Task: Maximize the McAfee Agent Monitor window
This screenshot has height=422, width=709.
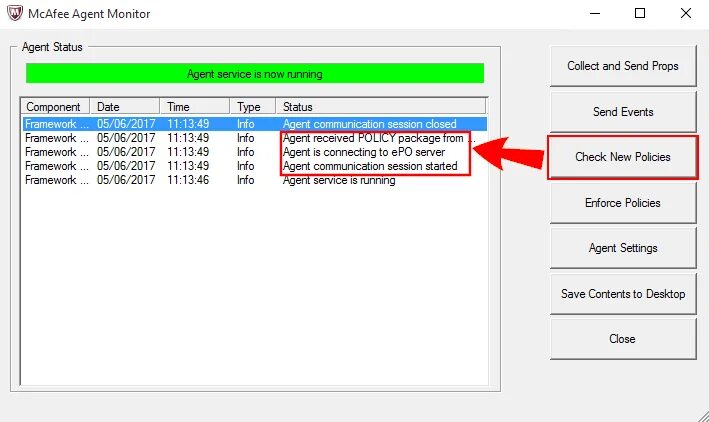Action: tap(640, 13)
